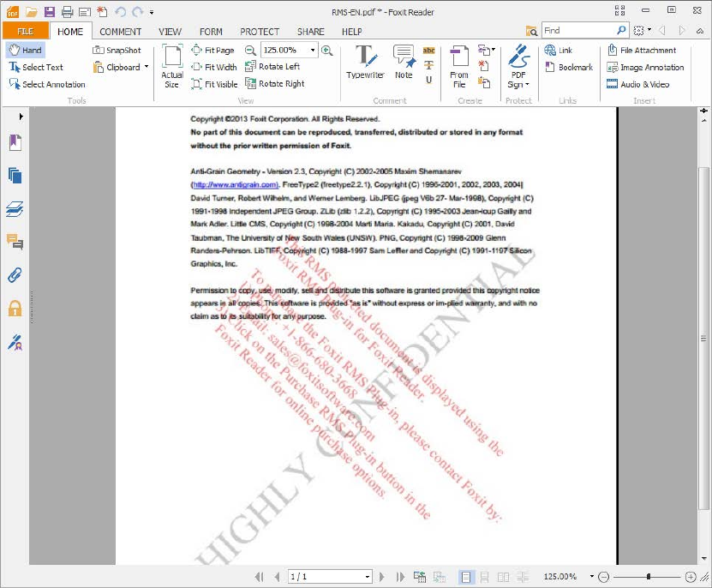The height and width of the screenshot is (588, 712).
Task: Select the Hand tool
Action: point(26,50)
